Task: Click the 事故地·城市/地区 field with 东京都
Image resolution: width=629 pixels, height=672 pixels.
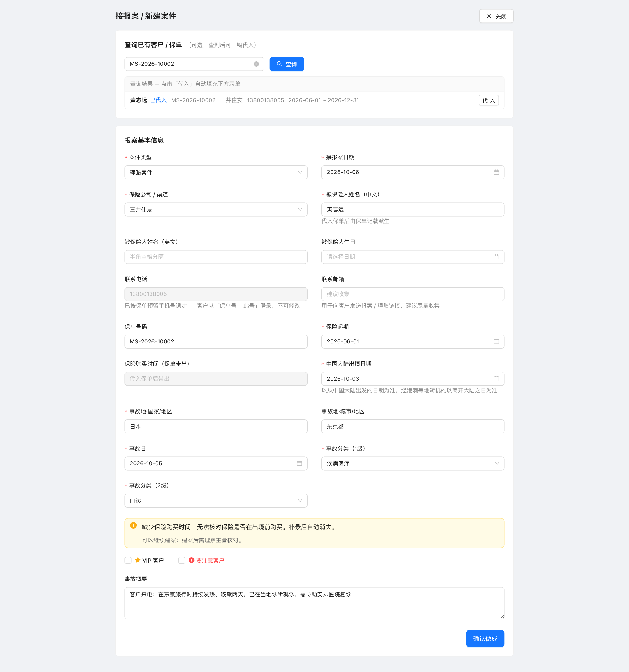Action: (x=413, y=426)
